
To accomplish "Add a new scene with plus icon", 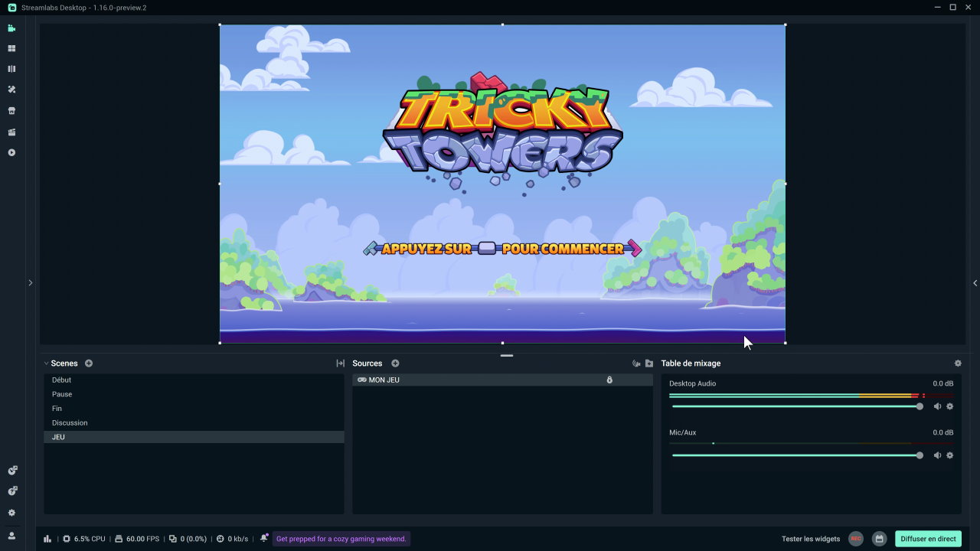I will [x=89, y=364].
